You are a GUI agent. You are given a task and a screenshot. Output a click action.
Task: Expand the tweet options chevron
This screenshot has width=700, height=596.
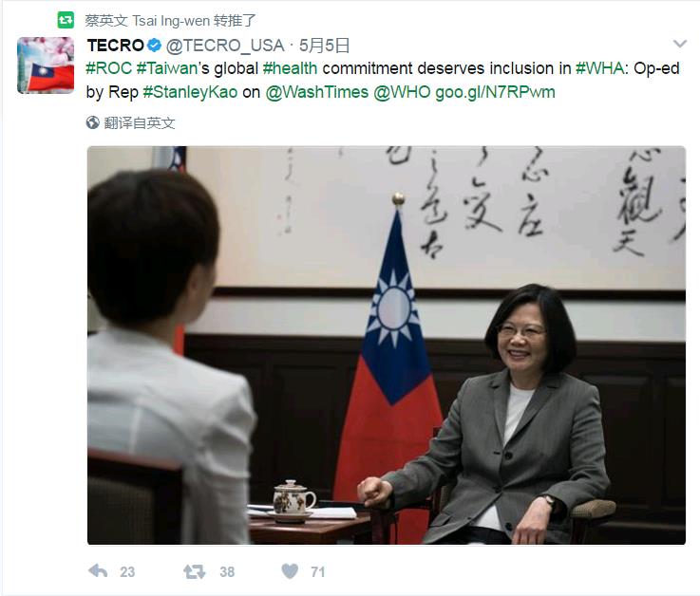(x=679, y=44)
